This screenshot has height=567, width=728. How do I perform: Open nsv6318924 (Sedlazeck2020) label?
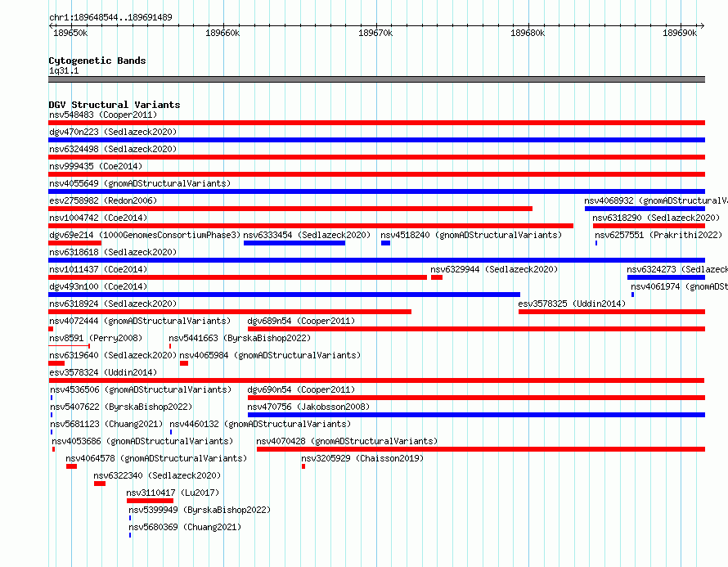pyautogui.click(x=113, y=304)
